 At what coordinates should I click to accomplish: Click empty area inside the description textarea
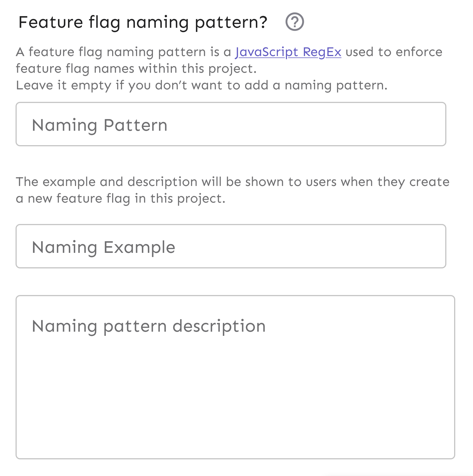[235, 402]
